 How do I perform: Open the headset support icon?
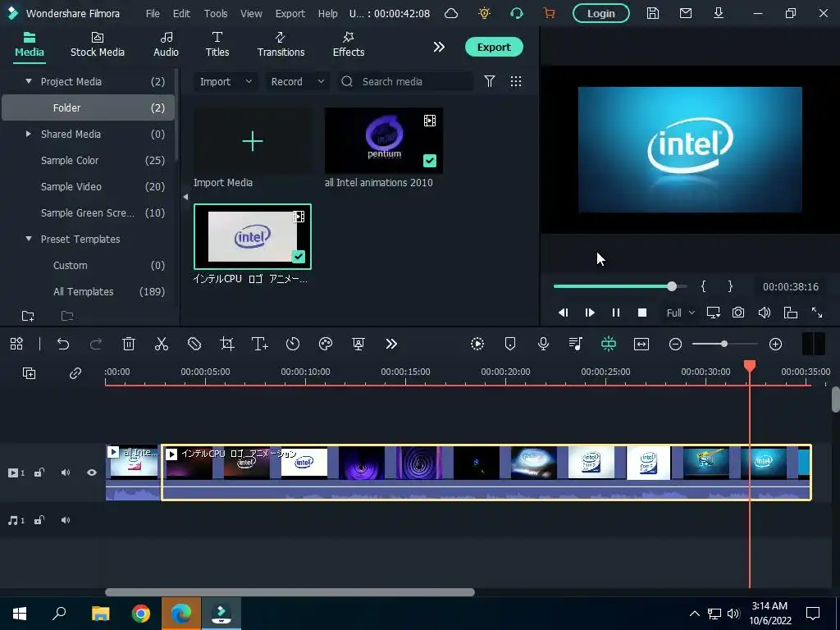(x=517, y=13)
